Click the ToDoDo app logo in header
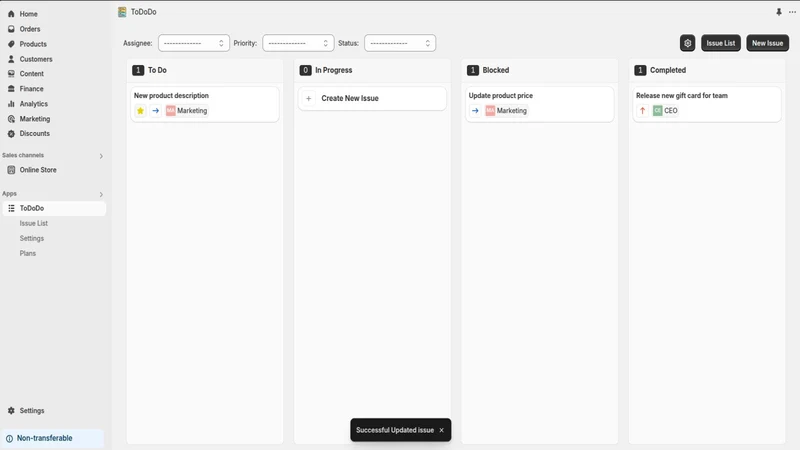Viewport: 800px width, 450px height. tap(122, 12)
